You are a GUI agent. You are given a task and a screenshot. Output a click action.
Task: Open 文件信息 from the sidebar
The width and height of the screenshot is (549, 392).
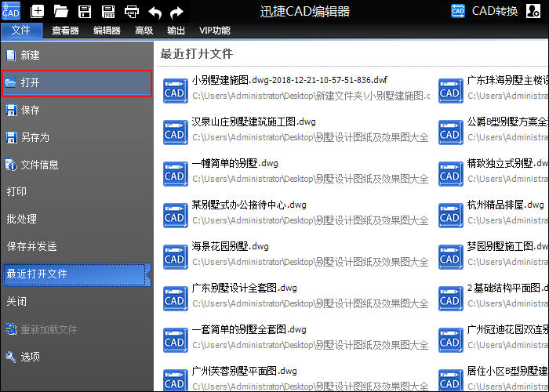[x=39, y=165]
